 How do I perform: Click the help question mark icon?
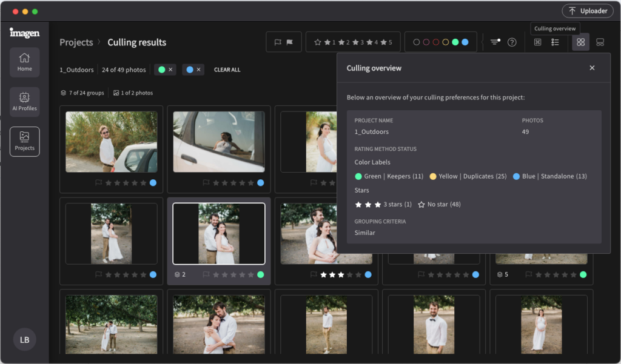[512, 42]
